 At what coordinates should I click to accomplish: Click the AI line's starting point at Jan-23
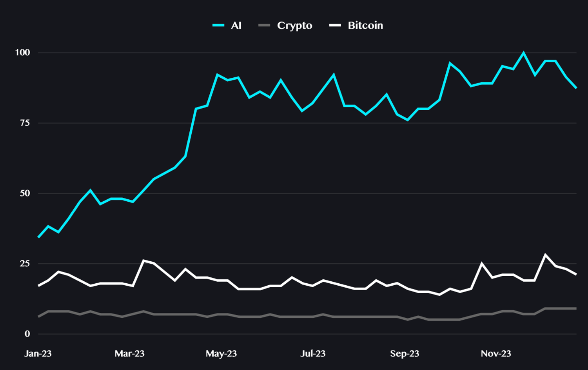(x=38, y=237)
